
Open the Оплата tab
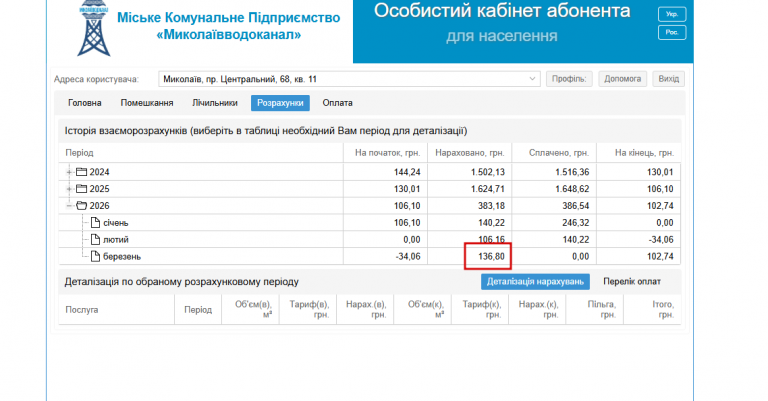[337, 103]
